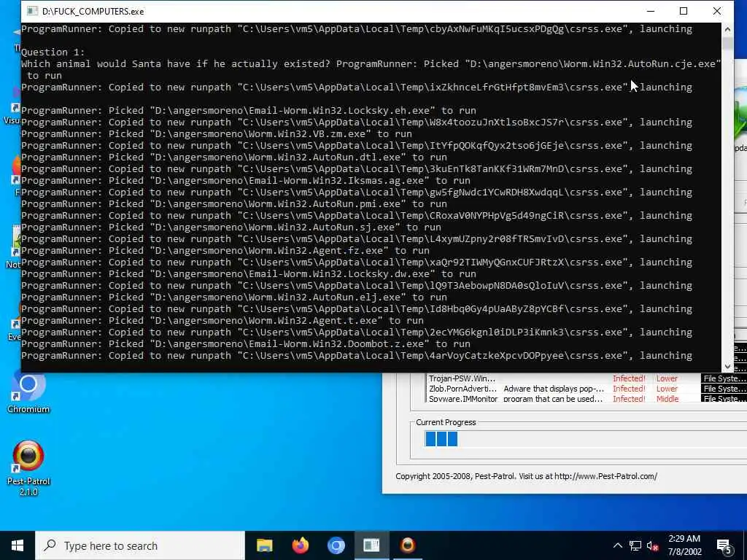Open Chromium from the taskbar
The width and height of the screenshot is (747, 560).
click(336, 545)
